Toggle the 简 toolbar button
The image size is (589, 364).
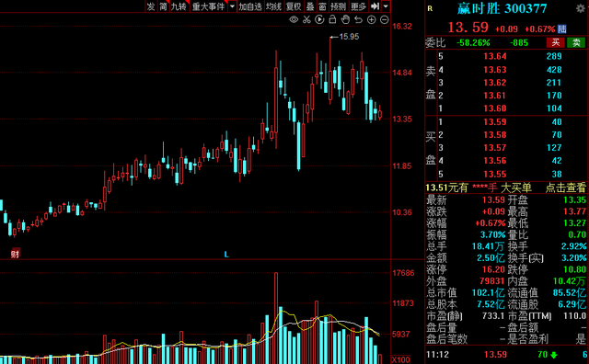tap(163, 6)
